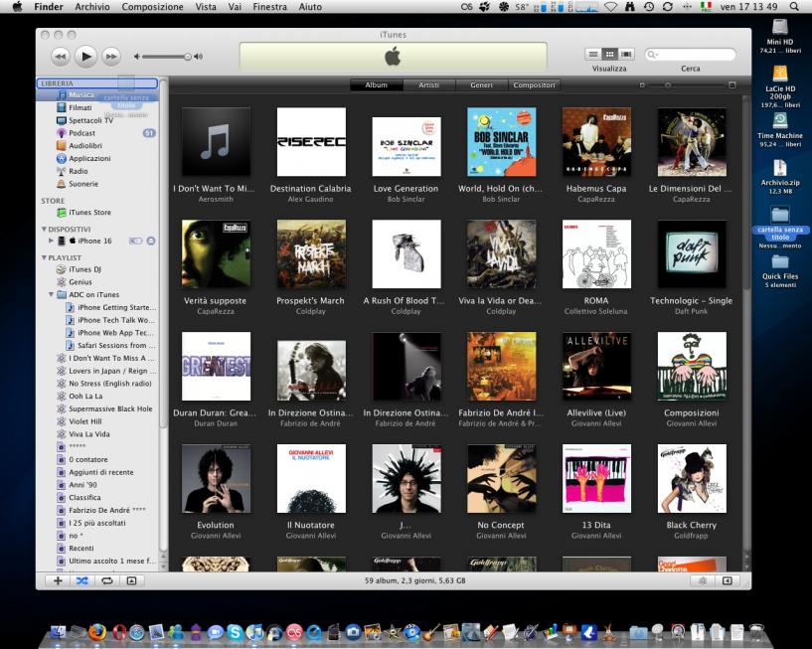Click the Evolution album title

[216, 525]
